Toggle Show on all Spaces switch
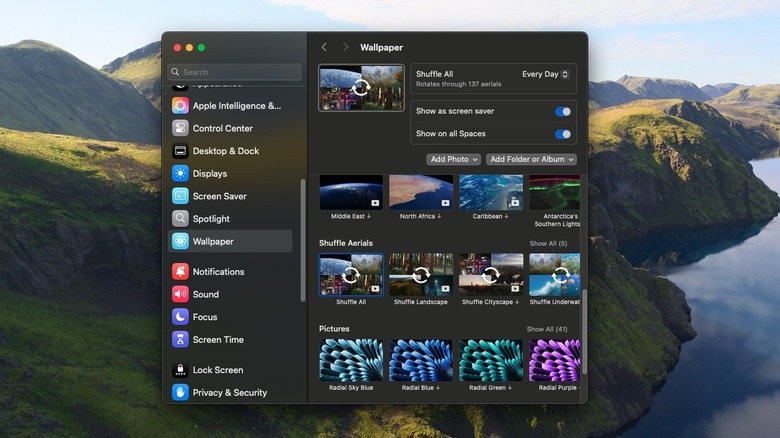The width and height of the screenshot is (780, 438). tap(563, 133)
